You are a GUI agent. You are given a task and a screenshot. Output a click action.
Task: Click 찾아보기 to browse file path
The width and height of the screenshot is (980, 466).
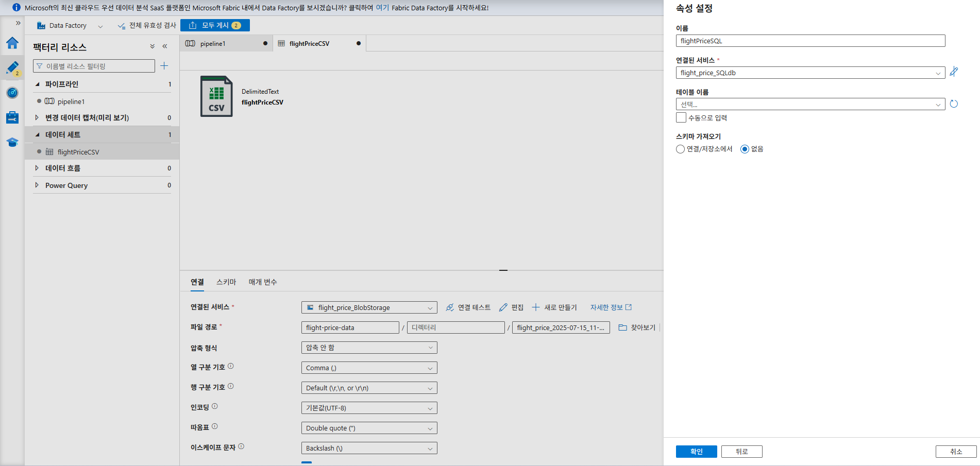tap(637, 327)
